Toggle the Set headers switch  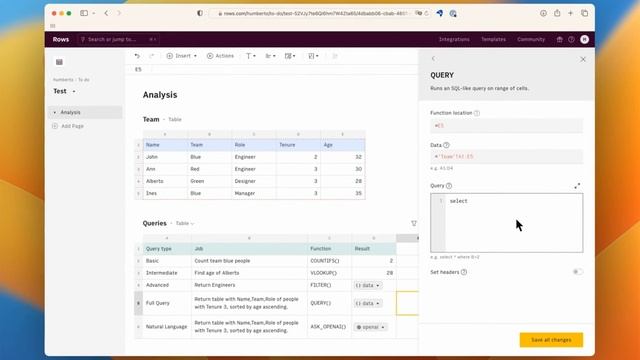[x=578, y=272]
